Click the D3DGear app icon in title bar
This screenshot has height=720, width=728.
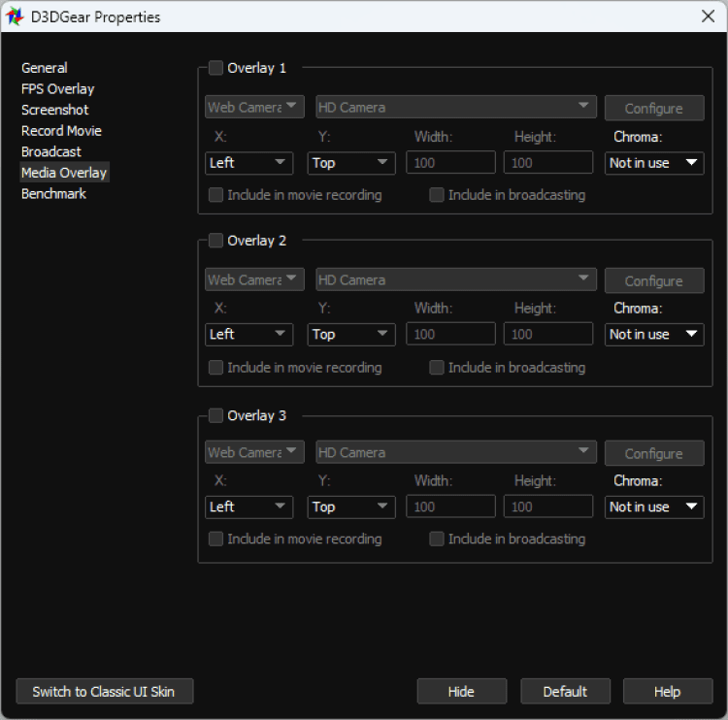click(x=15, y=16)
